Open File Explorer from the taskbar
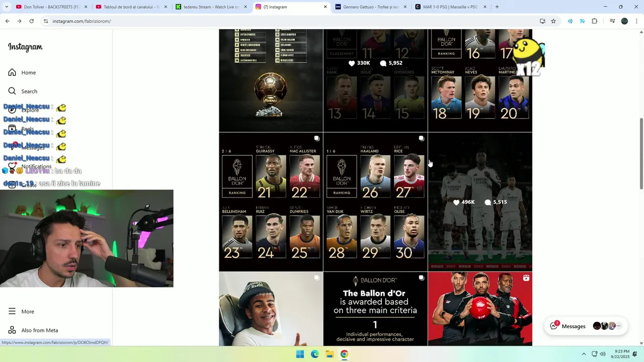Viewport: 644px width, 362px height. (x=329, y=354)
